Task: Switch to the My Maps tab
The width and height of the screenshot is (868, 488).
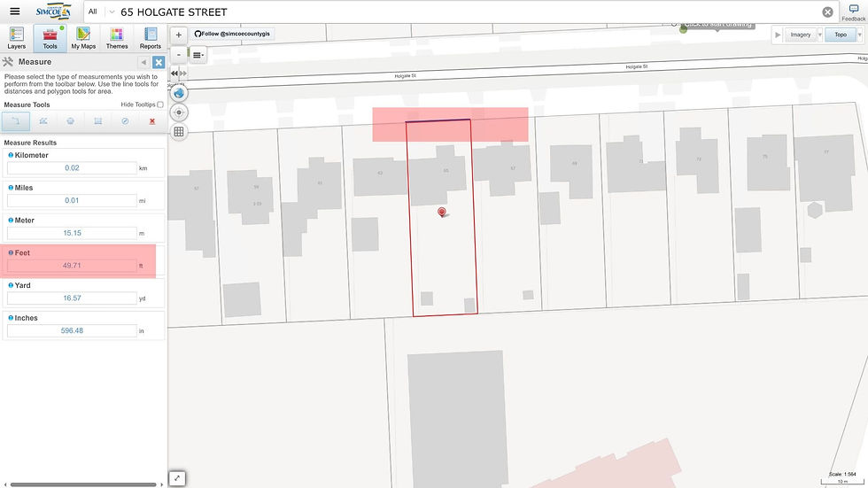Action: click(x=83, y=38)
